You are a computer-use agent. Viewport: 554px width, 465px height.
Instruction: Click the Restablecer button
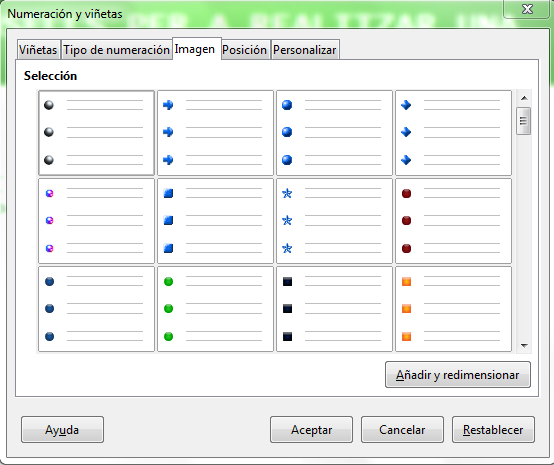click(x=493, y=430)
